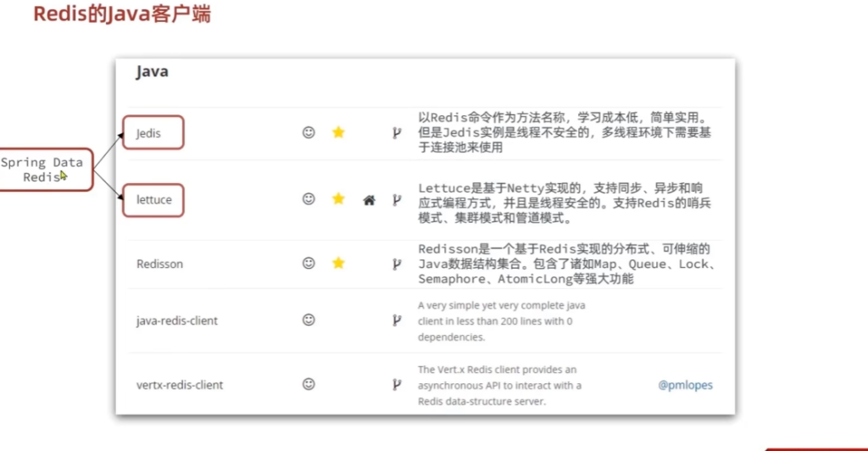Screen dimensions: 868x451
Task: Select the Spring Data Redis box
Action: (x=42, y=169)
